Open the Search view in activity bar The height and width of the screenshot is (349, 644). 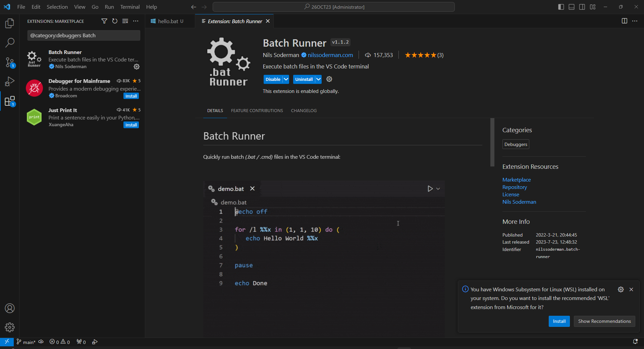[x=10, y=43]
